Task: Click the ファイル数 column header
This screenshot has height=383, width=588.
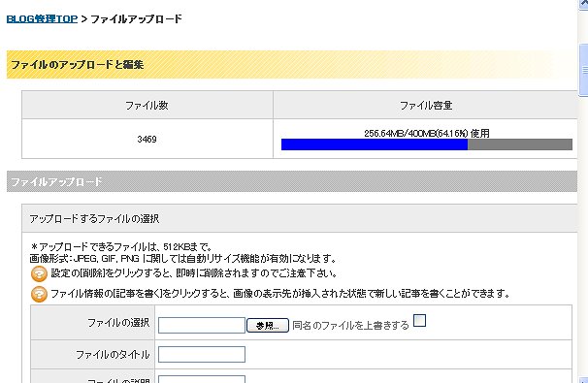Action: 147,106
